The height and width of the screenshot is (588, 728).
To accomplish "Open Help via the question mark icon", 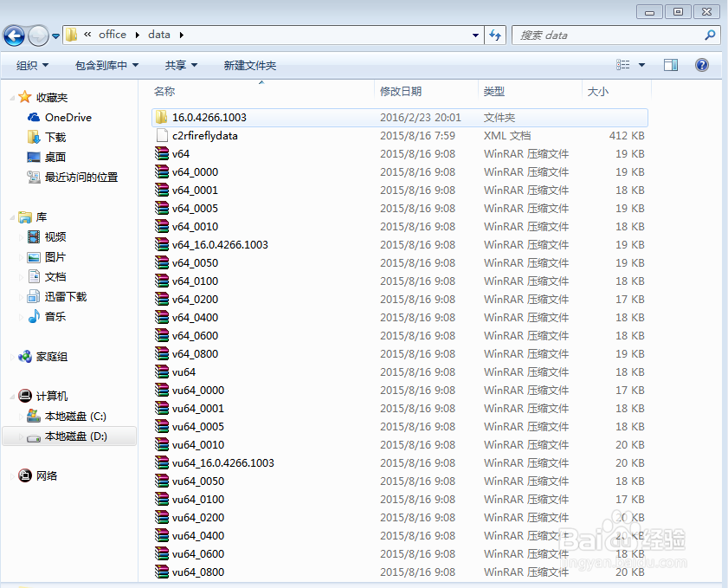I will tap(701, 64).
